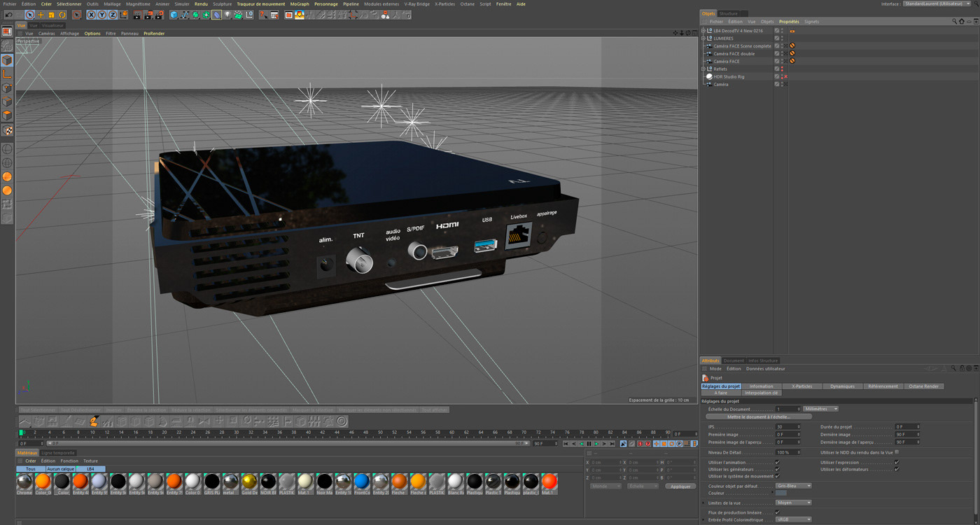Viewport: 980px width, 525px height.
Task: Click the default Couleur swatch
Action: [781, 493]
